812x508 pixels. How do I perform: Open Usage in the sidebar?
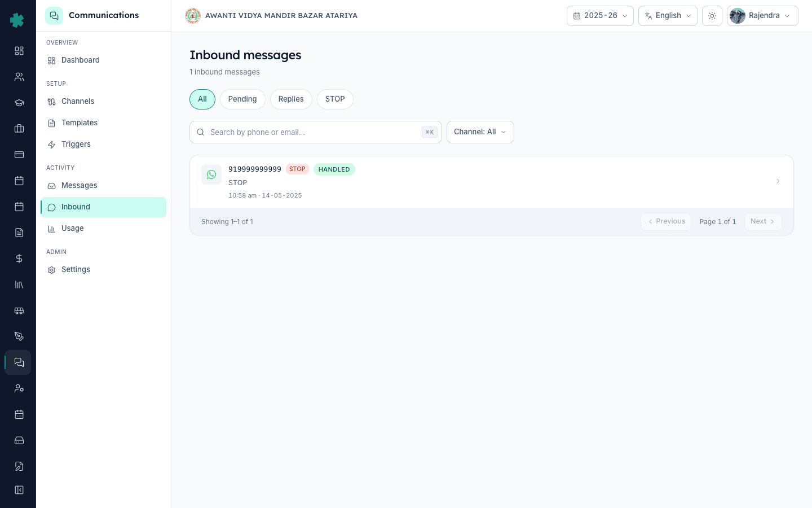[104, 229]
